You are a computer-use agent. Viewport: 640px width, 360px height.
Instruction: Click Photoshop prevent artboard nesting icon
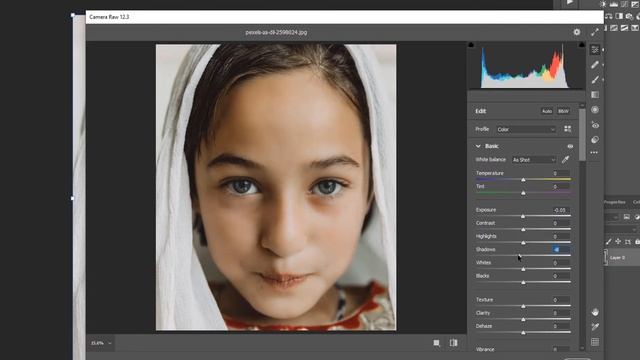[628, 242]
